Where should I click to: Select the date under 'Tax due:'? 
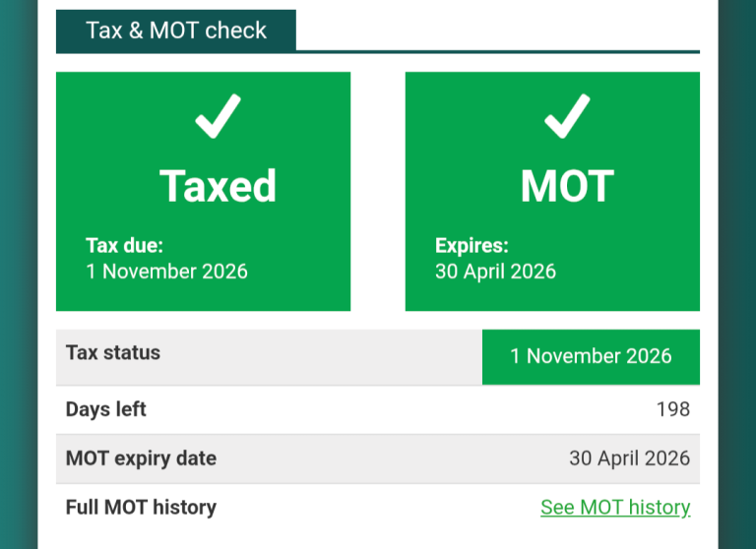click(x=167, y=272)
